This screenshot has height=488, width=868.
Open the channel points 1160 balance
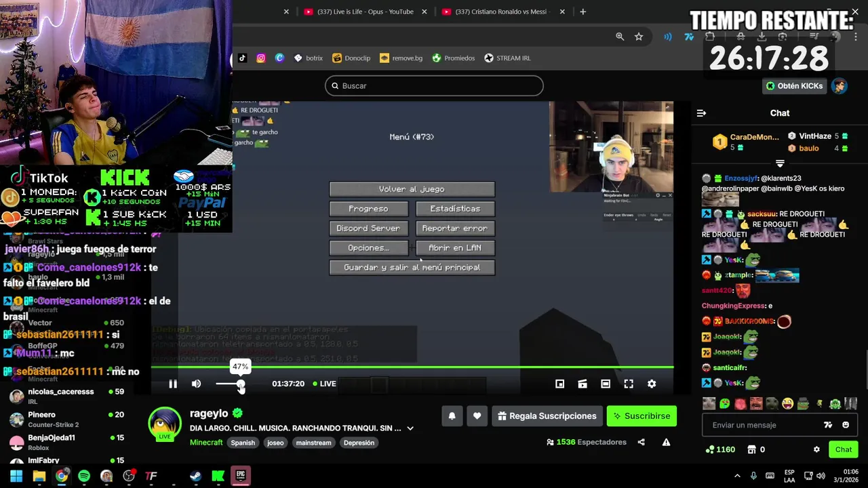(x=720, y=449)
